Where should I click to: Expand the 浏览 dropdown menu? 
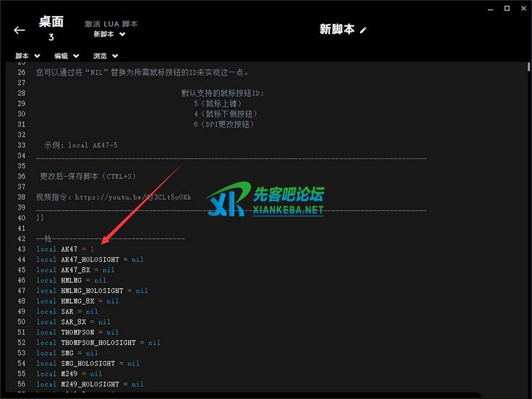(106, 56)
